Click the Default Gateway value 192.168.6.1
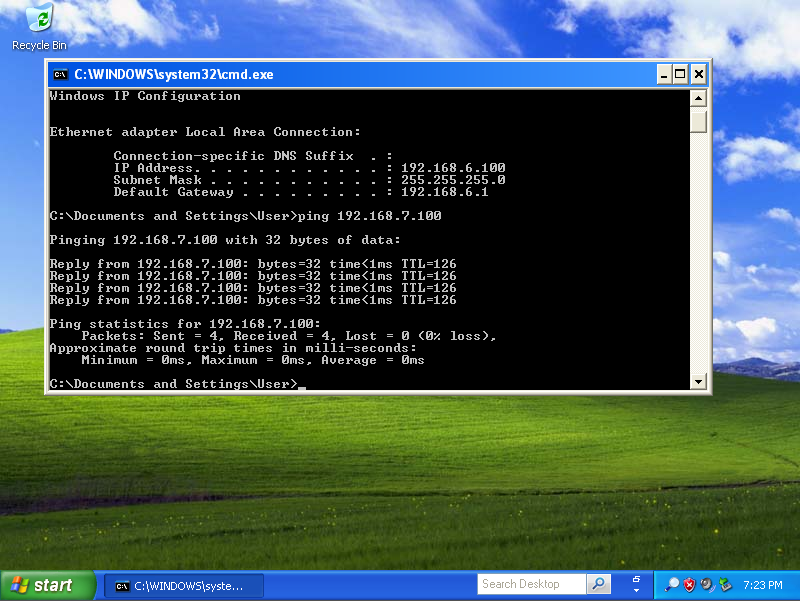 tap(444, 192)
